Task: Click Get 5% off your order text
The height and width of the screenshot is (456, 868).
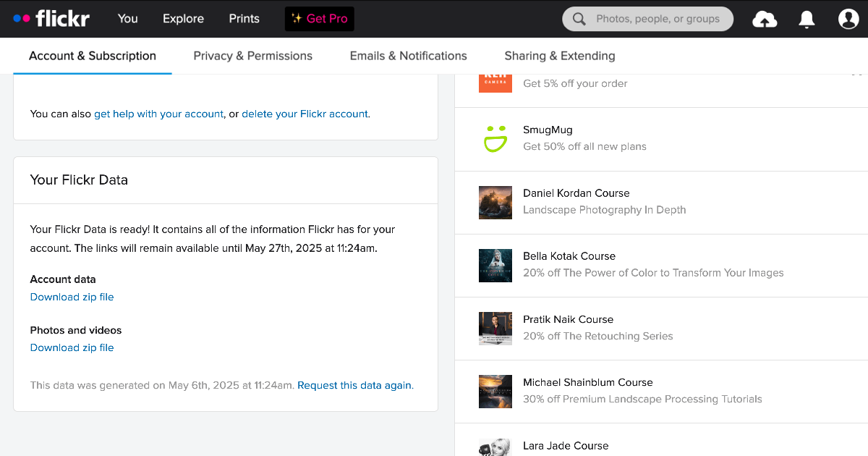Action: coord(576,83)
